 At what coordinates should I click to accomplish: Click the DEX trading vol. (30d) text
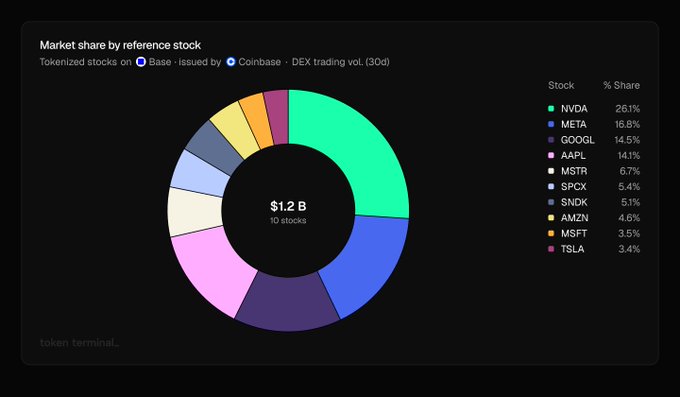[340, 62]
